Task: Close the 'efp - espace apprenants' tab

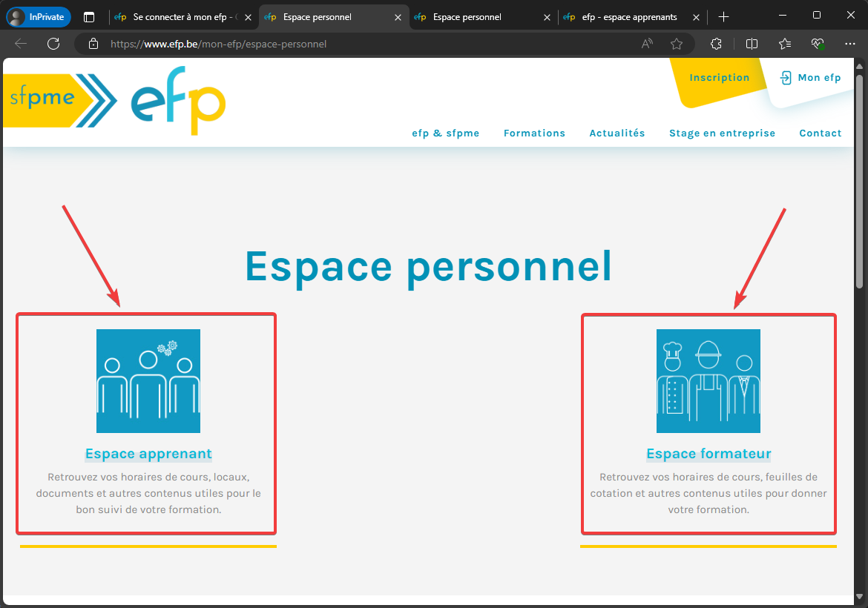Action: point(697,17)
